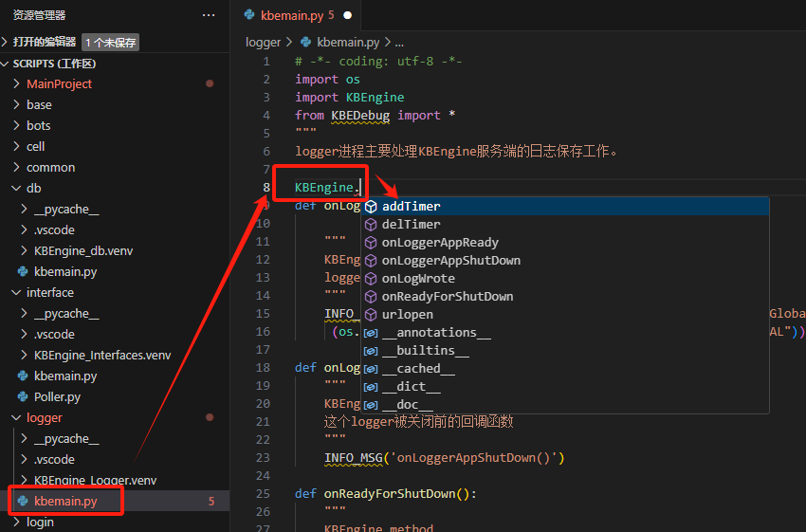806x532 pixels.
Task: Click the problem count 5 beside kbemain.py
Action: point(211,501)
